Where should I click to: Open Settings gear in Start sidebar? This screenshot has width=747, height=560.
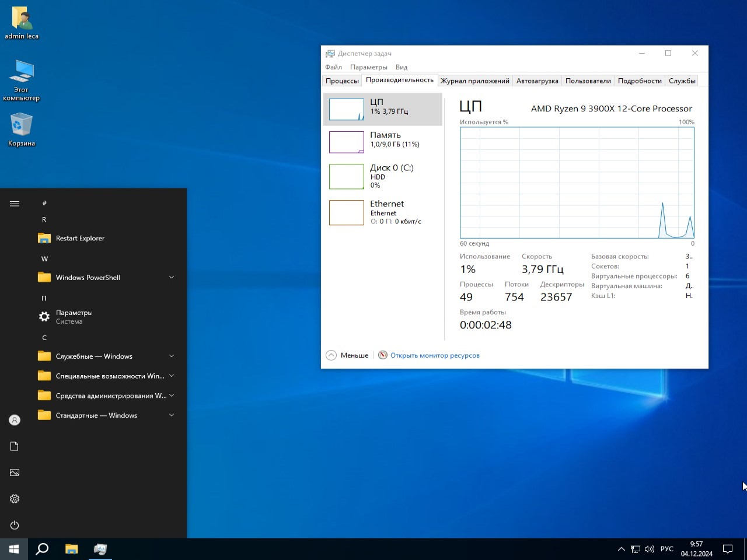click(15, 499)
